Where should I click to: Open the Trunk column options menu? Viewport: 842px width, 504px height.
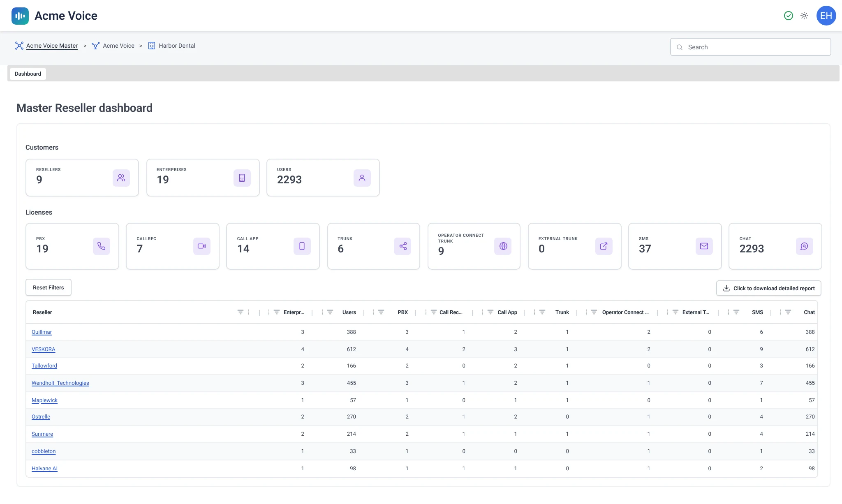click(x=534, y=312)
